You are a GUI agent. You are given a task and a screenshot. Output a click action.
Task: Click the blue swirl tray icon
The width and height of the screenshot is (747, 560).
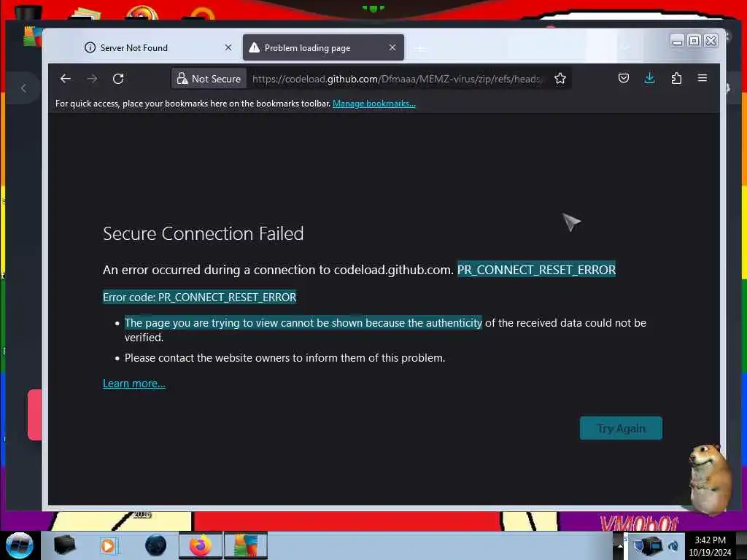click(x=673, y=546)
